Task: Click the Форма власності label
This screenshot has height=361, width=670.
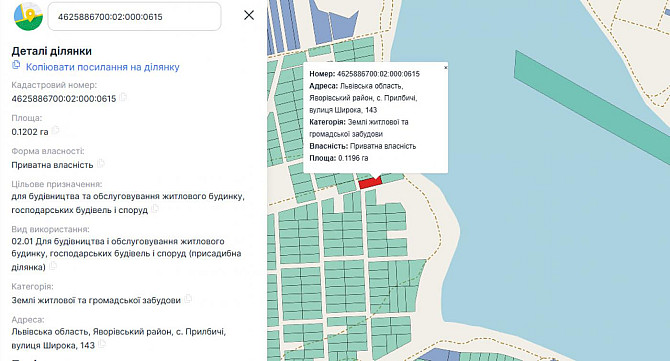Action: [48, 151]
